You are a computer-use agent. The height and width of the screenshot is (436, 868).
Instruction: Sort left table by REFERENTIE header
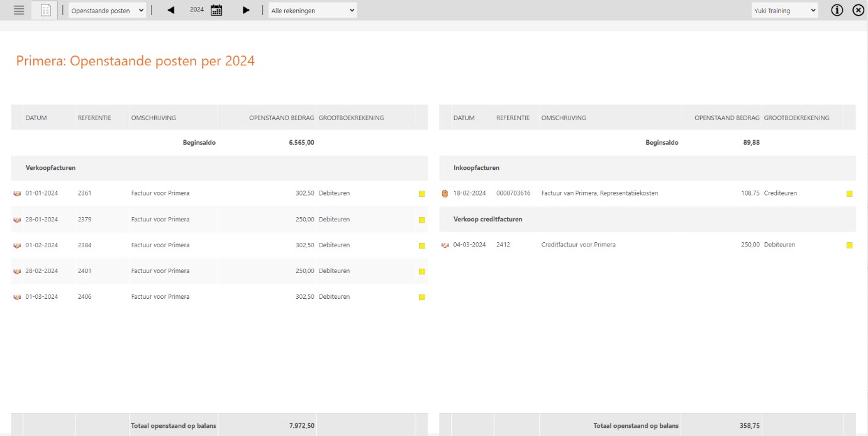point(94,118)
